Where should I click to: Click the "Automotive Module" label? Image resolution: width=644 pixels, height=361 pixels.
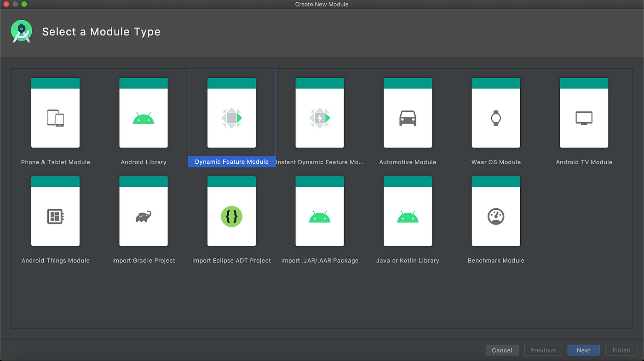point(408,162)
